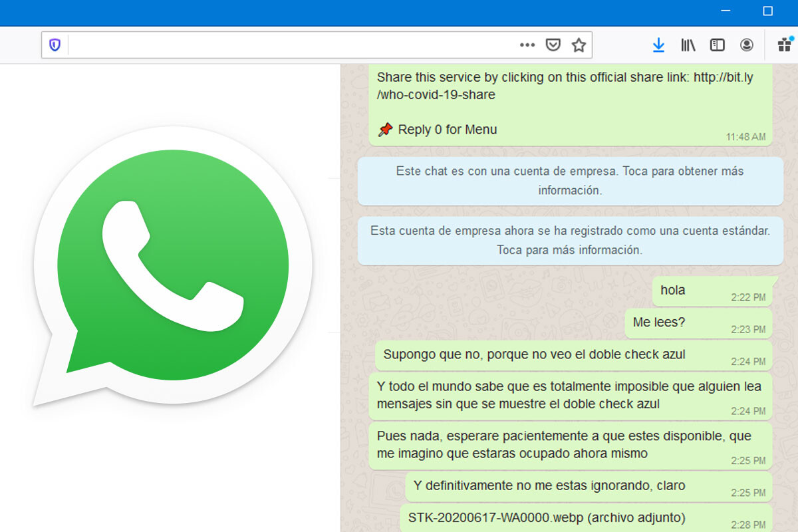
Task: Open the Firefox account profile icon
Action: (x=747, y=45)
